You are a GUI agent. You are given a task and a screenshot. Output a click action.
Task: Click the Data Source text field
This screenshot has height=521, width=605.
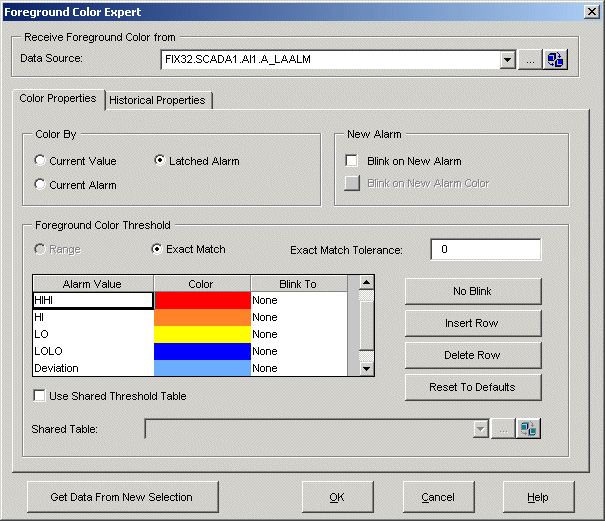point(330,60)
